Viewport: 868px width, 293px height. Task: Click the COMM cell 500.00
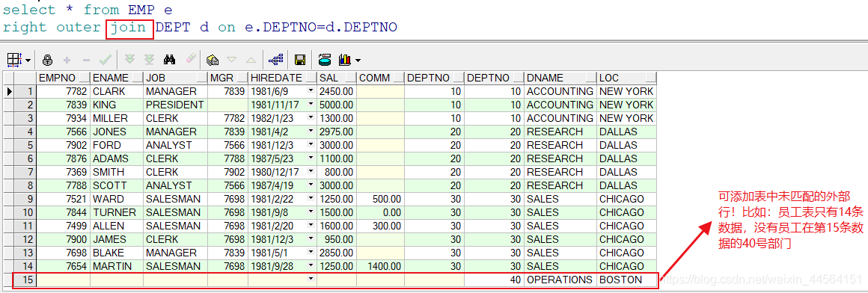(x=380, y=199)
